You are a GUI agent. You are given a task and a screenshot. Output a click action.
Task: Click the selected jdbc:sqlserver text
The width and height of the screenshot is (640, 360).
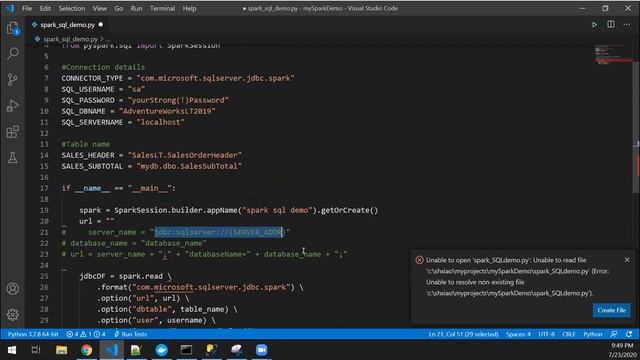pyautogui.click(x=218, y=232)
